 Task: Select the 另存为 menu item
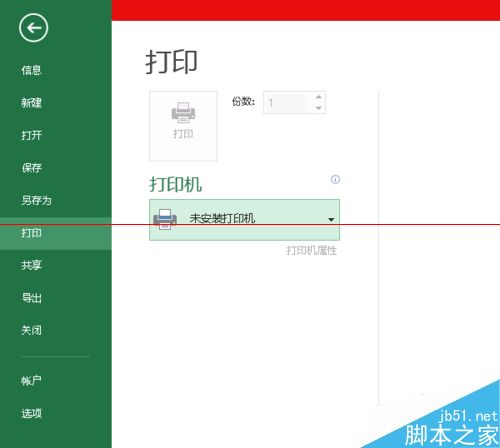pyautogui.click(x=36, y=200)
